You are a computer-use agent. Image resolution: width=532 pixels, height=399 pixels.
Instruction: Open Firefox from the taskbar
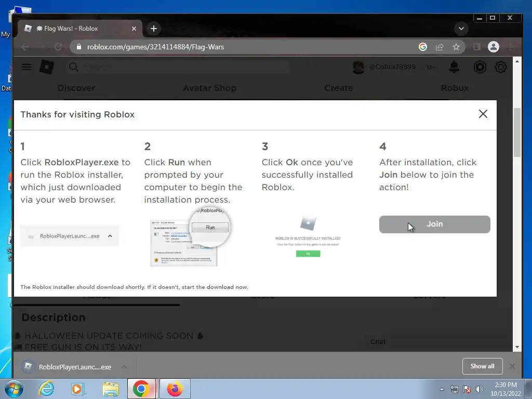coord(175,389)
